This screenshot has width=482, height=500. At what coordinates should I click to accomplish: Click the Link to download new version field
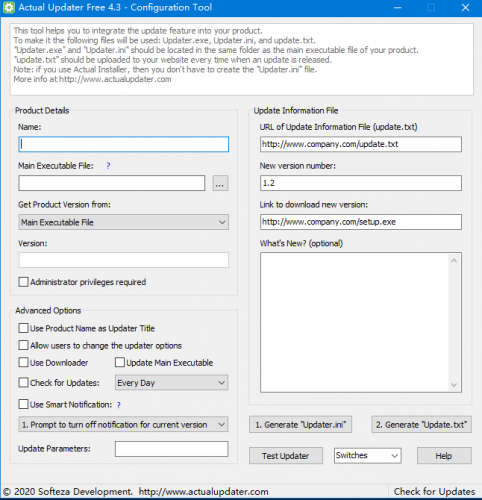click(361, 222)
